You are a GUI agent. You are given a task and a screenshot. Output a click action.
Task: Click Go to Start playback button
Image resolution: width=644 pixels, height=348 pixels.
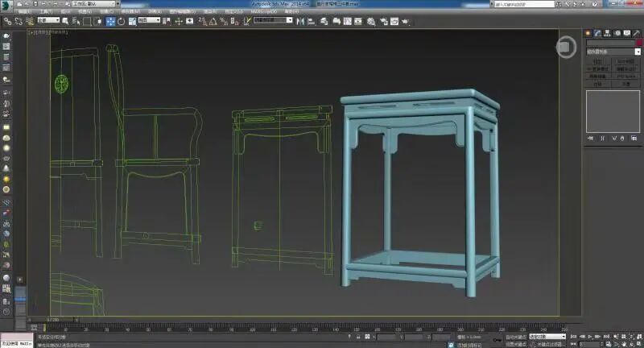573,337
